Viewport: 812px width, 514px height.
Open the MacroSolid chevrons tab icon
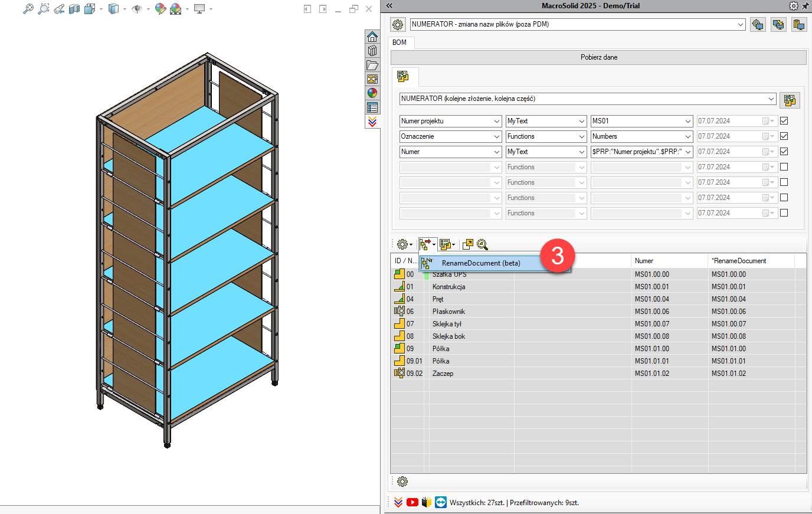pos(372,121)
